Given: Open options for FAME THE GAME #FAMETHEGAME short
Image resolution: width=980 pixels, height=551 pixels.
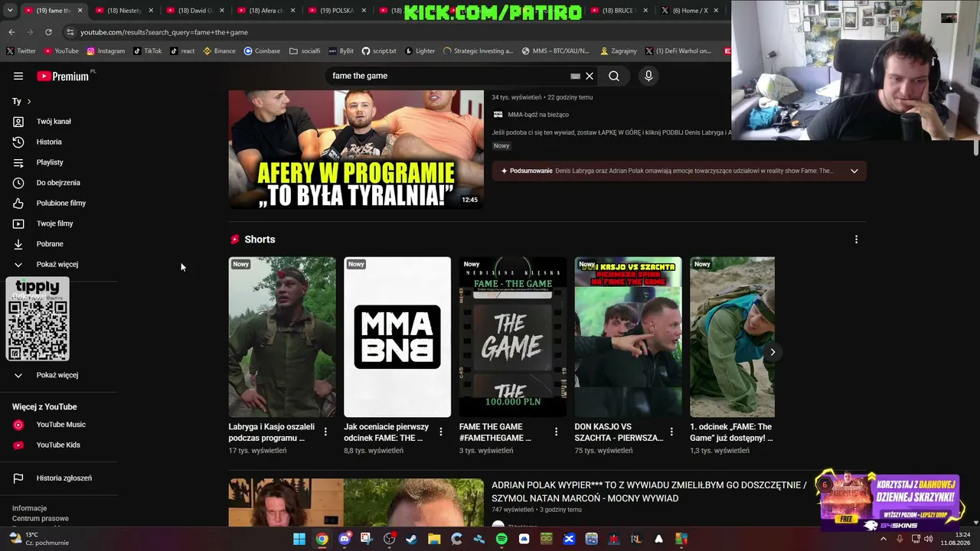Looking at the screenshot, I should [x=557, y=432].
